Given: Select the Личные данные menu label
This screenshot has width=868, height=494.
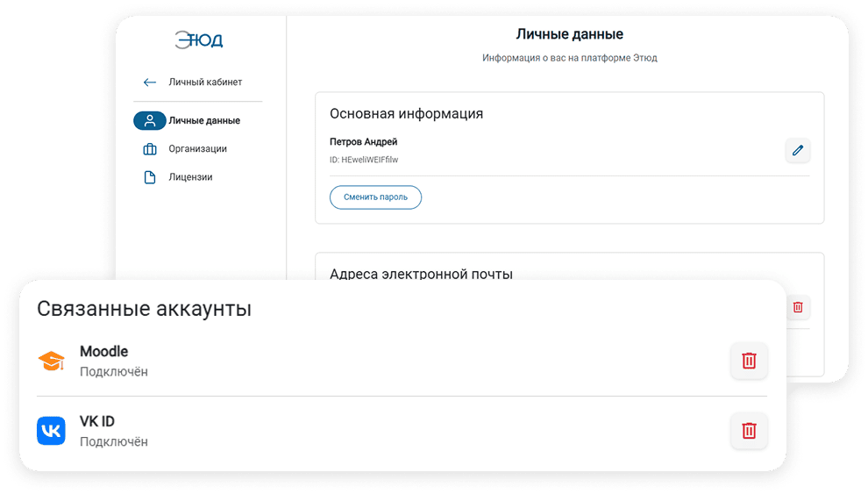Looking at the screenshot, I should (204, 121).
